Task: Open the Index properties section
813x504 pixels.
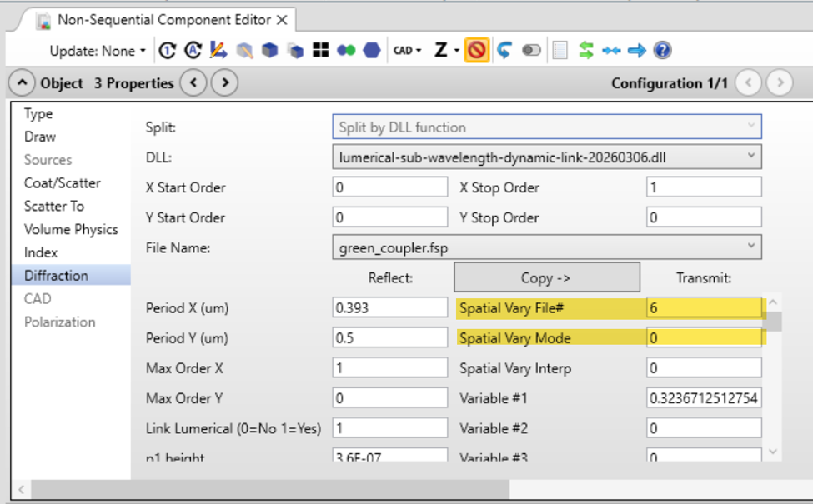Action: 41,252
